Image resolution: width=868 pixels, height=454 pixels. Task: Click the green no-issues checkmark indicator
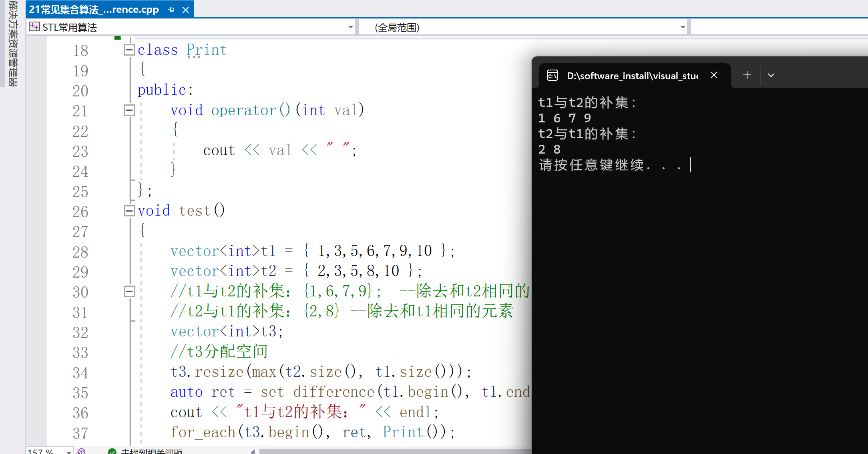[112, 452]
